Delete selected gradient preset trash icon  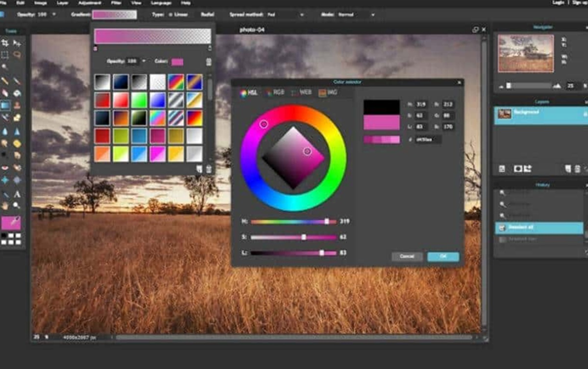209,169
